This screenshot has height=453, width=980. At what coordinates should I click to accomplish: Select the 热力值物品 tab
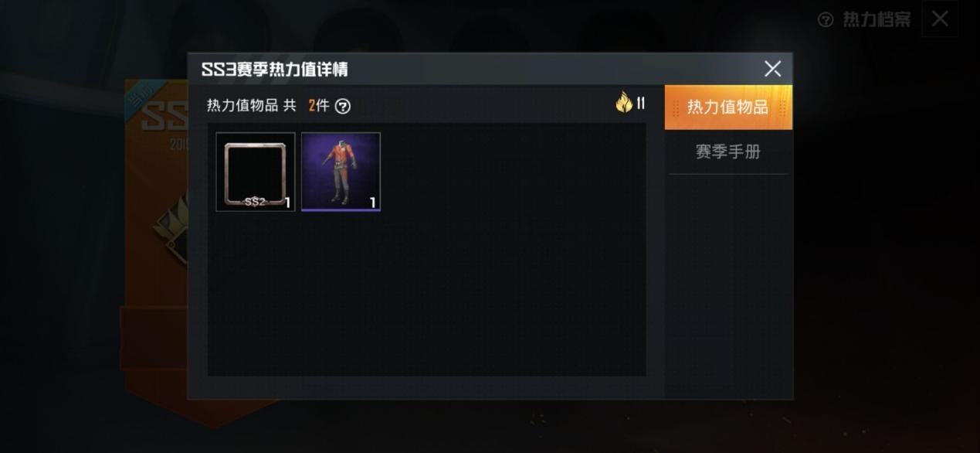tap(728, 107)
